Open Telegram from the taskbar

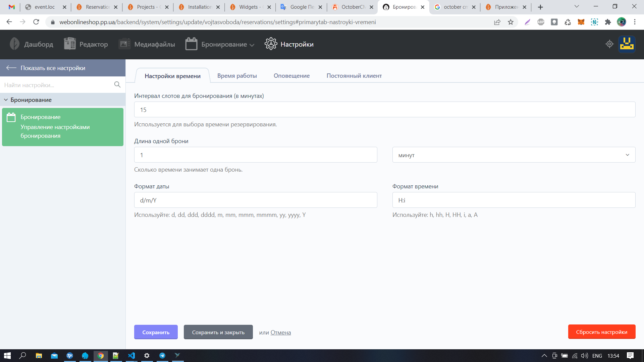tap(162, 356)
